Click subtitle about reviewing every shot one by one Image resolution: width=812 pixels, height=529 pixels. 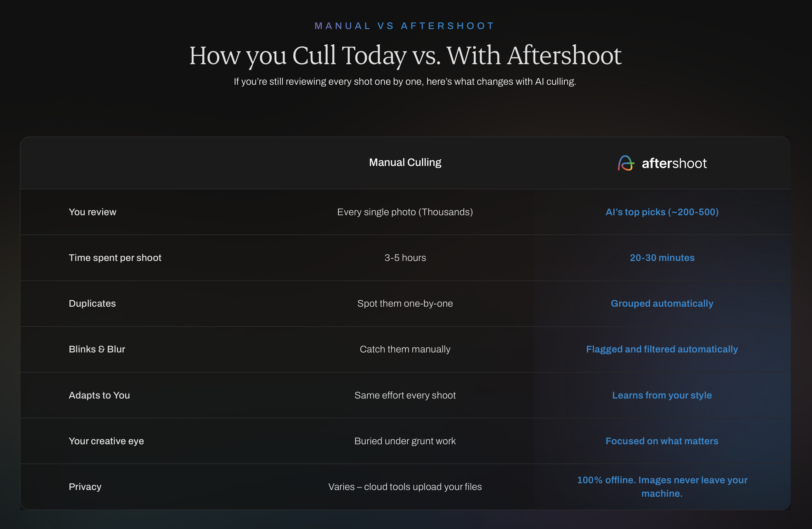click(405, 82)
